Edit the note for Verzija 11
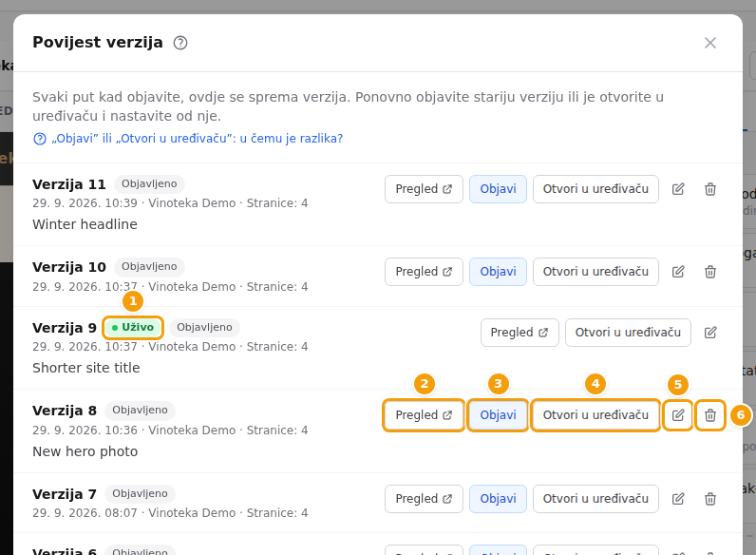The height and width of the screenshot is (555, 756). click(x=678, y=189)
